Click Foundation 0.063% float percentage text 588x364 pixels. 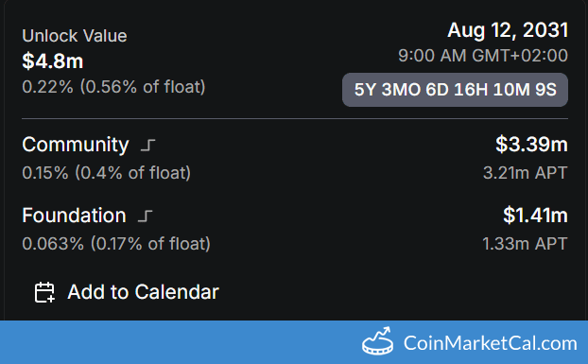pos(116,244)
